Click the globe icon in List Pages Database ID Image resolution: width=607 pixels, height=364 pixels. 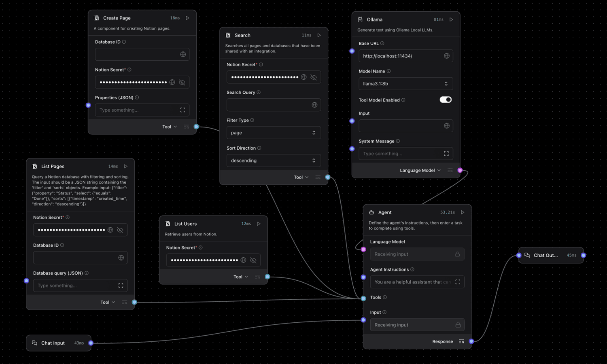pos(121,258)
